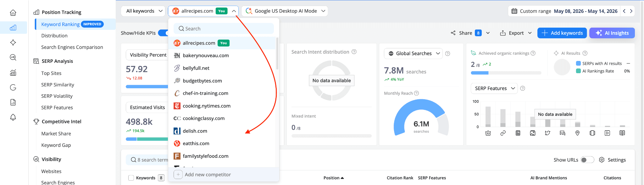Click the Settings gear icon
The width and height of the screenshot is (644, 185).
click(x=602, y=160)
